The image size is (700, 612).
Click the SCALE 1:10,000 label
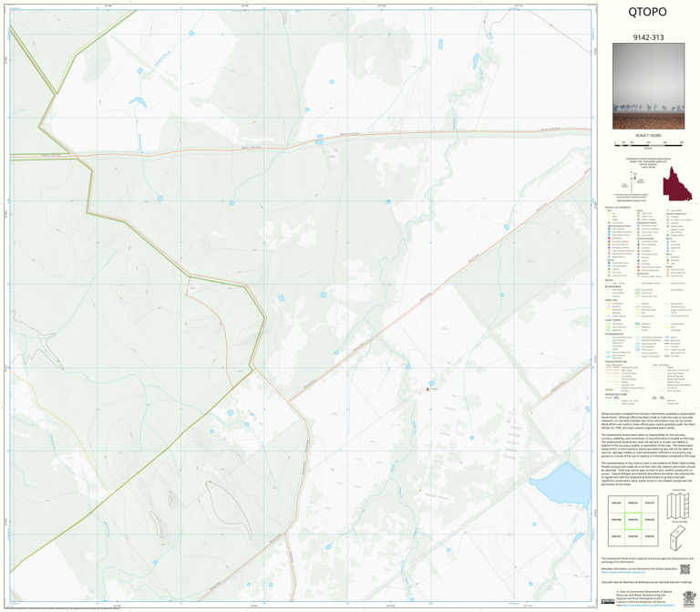[x=648, y=135]
